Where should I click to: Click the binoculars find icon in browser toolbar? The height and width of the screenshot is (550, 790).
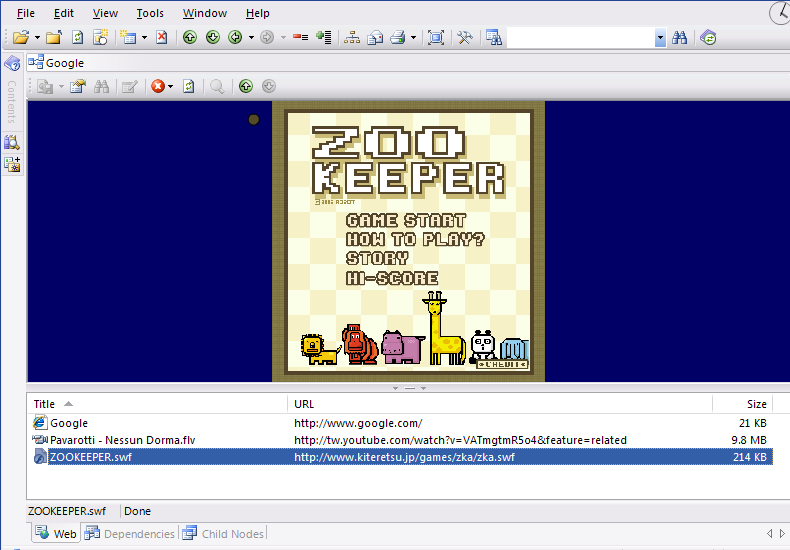101,87
